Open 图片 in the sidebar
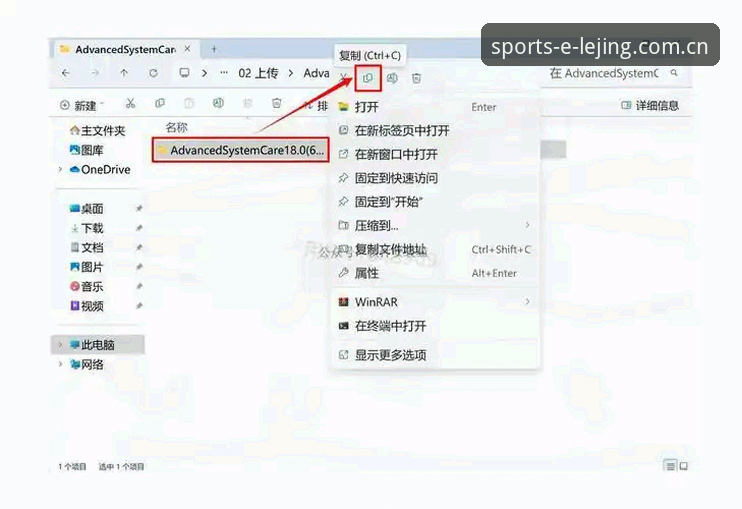 point(86,267)
